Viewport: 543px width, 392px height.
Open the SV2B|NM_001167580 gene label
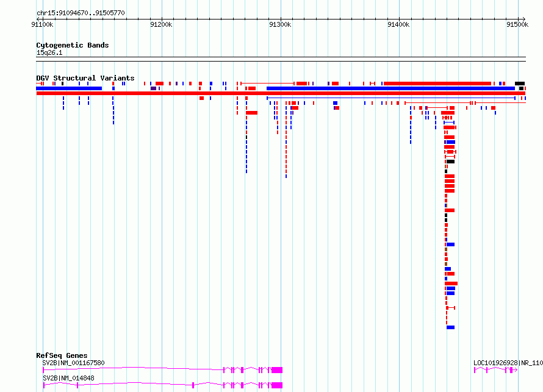coord(73,363)
